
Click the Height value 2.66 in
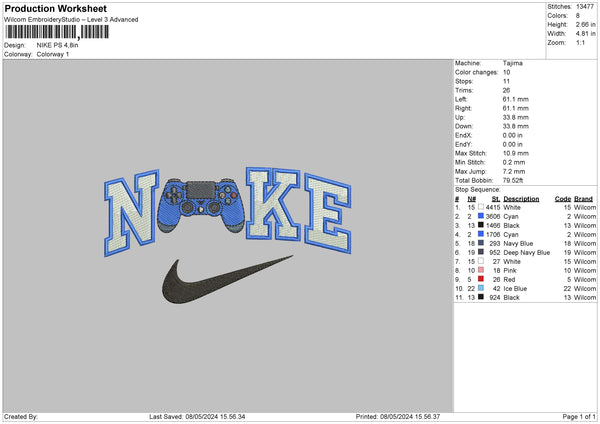[x=585, y=24]
